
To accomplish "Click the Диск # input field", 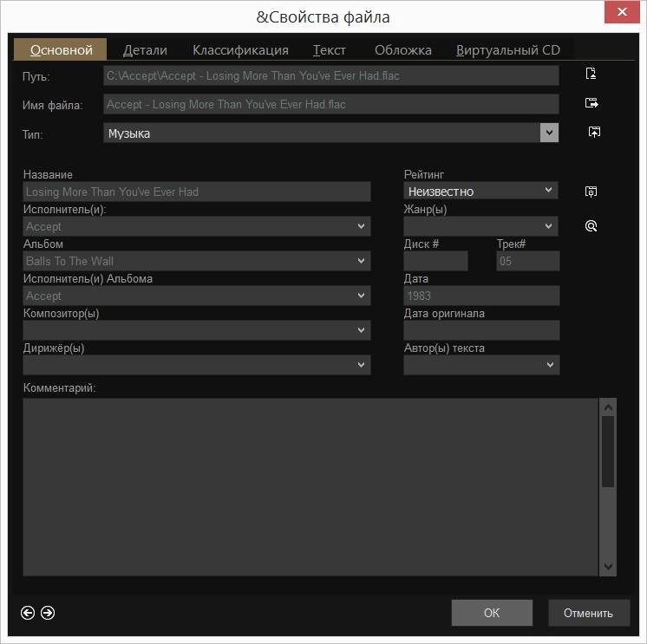I will (435, 261).
